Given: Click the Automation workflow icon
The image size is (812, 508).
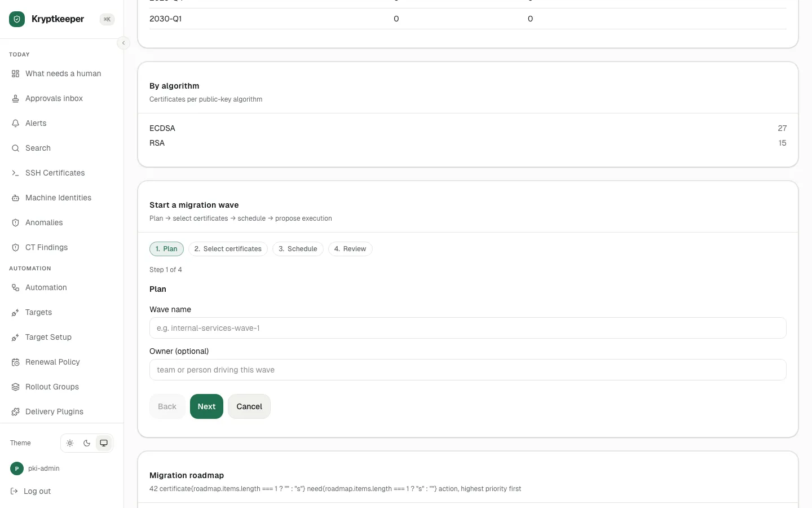Looking at the screenshot, I should point(16,288).
